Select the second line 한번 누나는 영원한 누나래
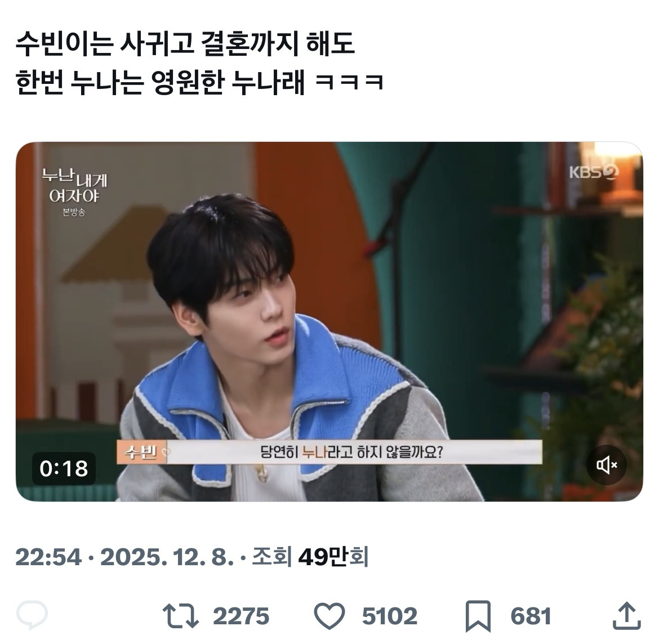This screenshot has height=644, width=659. click(x=160, y=82)
